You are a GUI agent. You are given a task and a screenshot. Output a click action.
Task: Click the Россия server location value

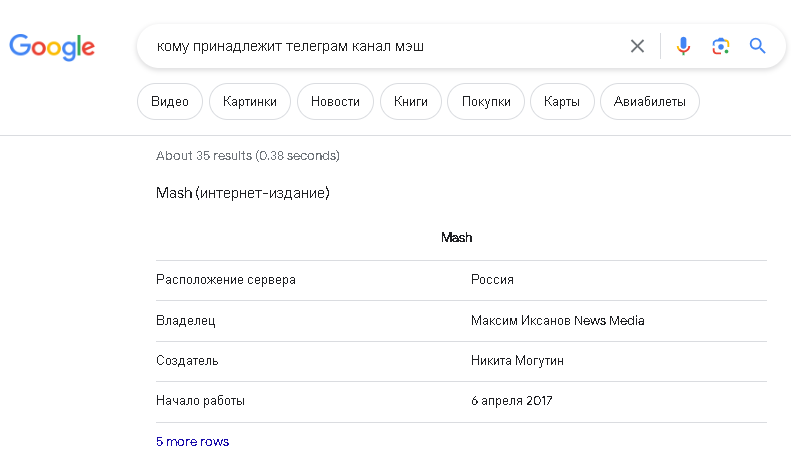point(492,279)
